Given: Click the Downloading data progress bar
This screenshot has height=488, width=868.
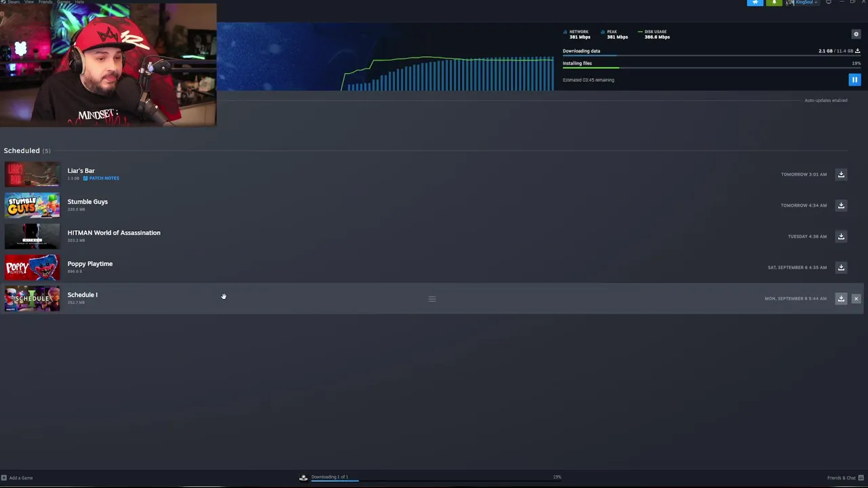Looking at the screenshot, I should (711, 56).
